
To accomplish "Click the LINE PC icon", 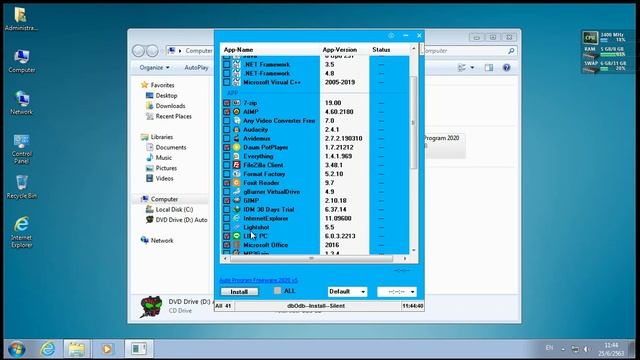I will point(236,236).
